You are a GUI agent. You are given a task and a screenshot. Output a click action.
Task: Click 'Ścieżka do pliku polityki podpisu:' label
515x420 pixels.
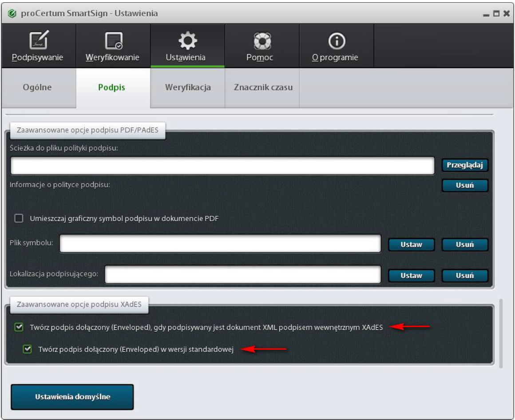[x=64, y=148]
